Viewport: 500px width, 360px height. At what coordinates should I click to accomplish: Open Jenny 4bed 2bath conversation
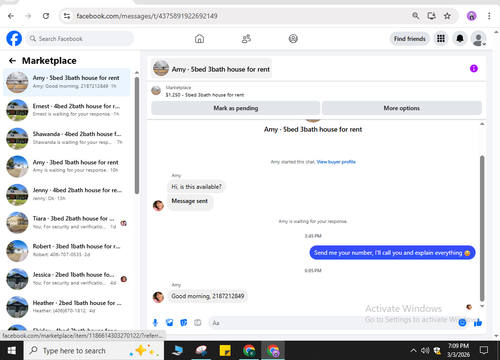coord(67,194)
